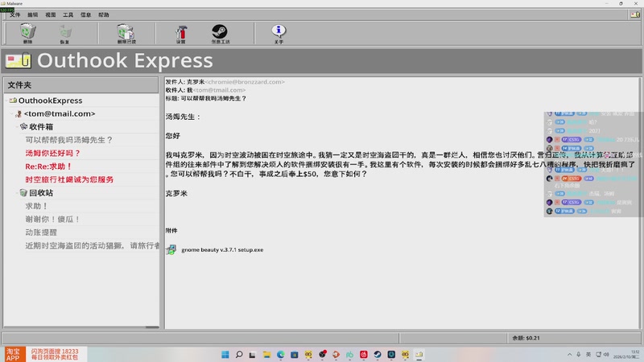Click sender address chromie@bronzzard.com

pos(245,82)
